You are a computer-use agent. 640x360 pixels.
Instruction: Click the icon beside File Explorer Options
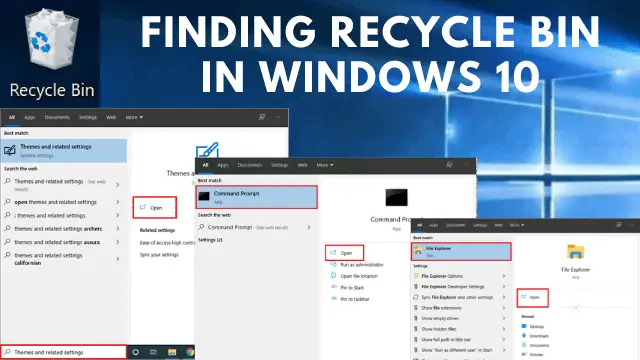point(416,276)
